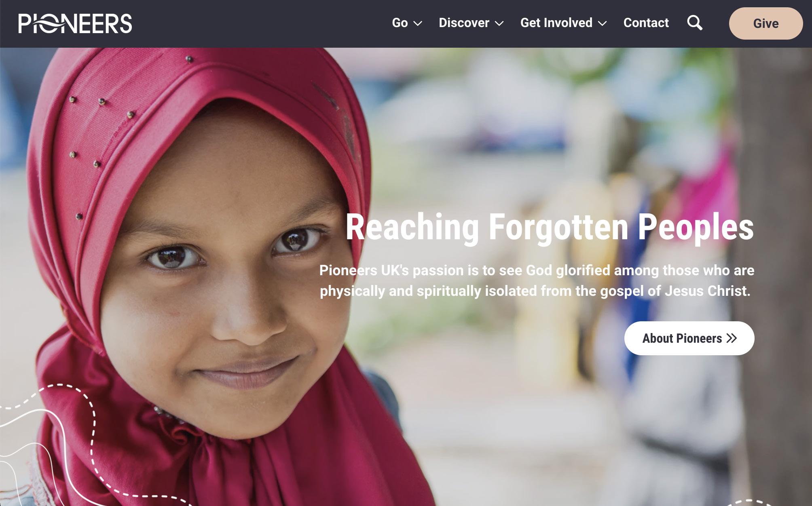The image size is (812, 506).
Task: Click the Reaching Forgotten Peoples headline
Action: [x=550, y=227]
